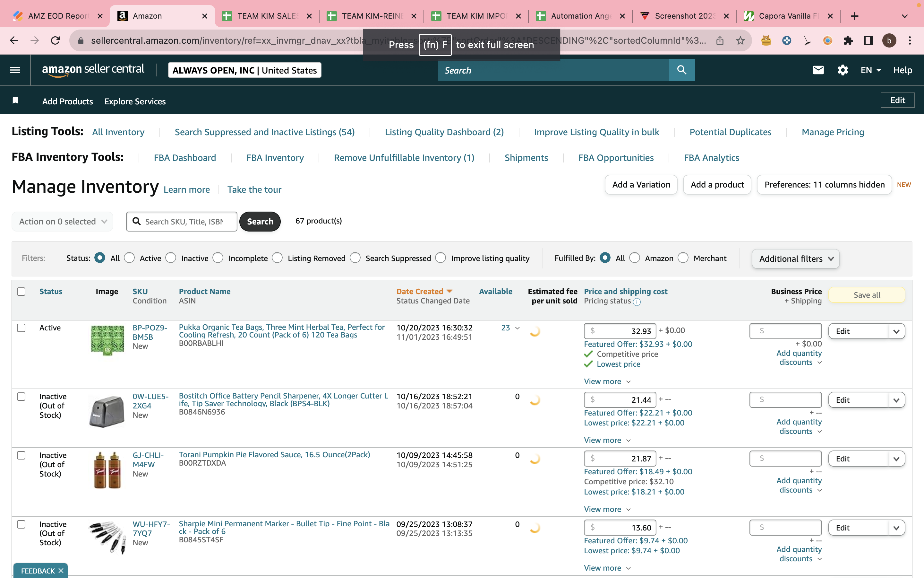
Task: Click the orange round extension icon
Action: click(x=827, y=40)
